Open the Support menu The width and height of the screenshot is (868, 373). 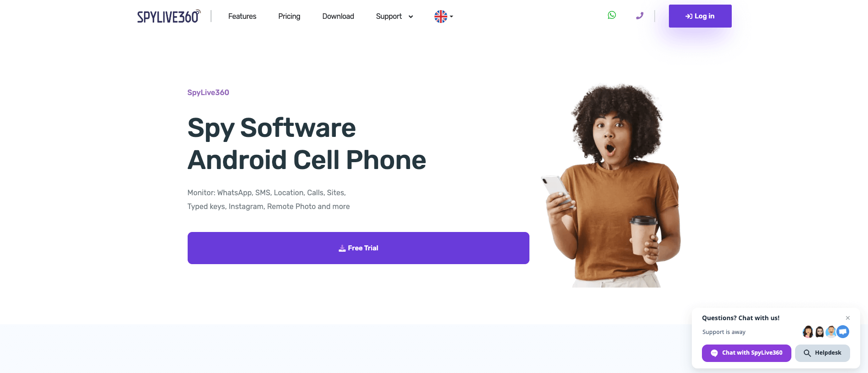(389, 17)
